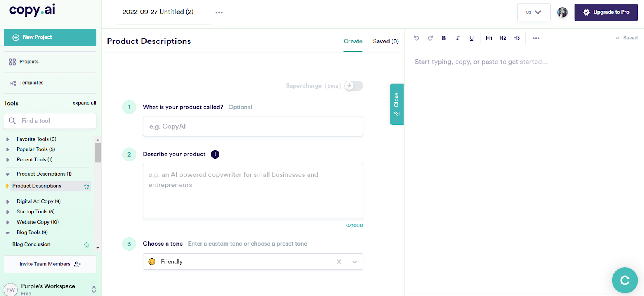
Task: Star the Blog Conclusion tool
Action: [x=87, y=245]
